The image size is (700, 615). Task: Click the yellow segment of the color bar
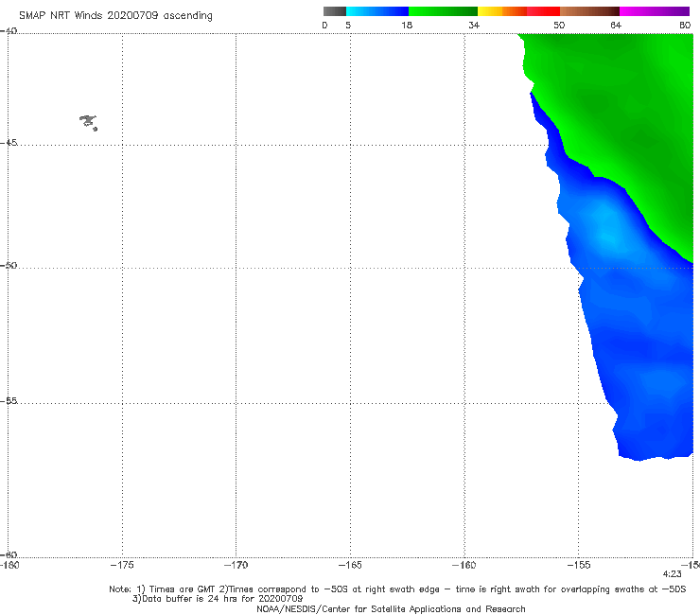[x=490, y=11]
